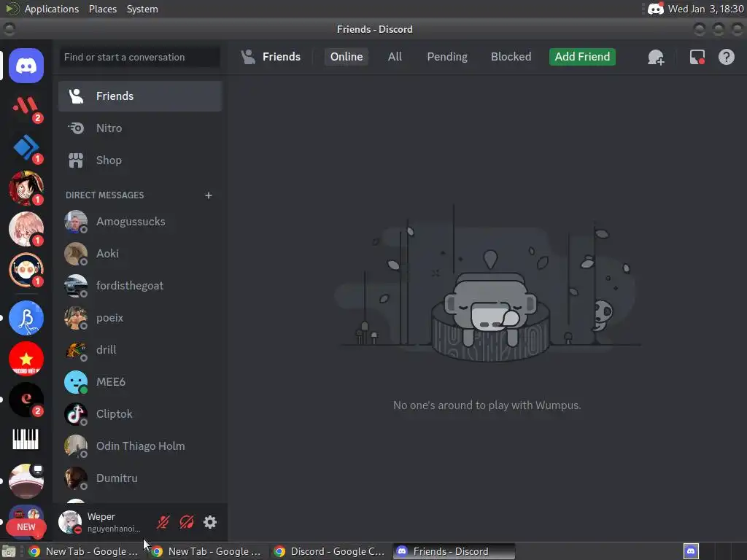Click the NEW unread mentions badge
This screenshot has height=560, width=747.
(26, 527)
